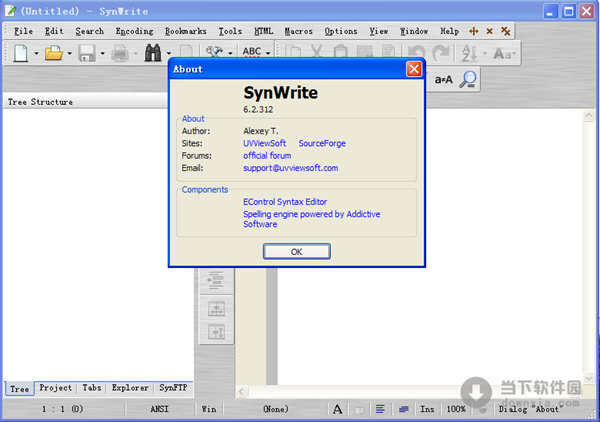Click the Paste clipboard icon

tap(340, 51)
